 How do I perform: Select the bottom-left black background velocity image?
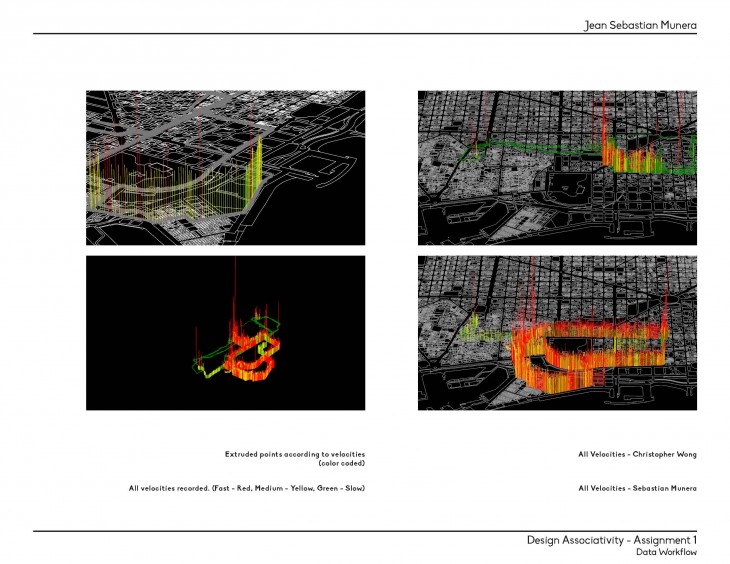click(x=225, y=333)
